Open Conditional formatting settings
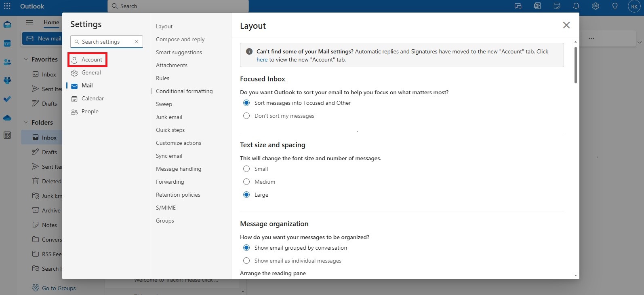This screenshot has height=295, width=644. tap(184, 91)
